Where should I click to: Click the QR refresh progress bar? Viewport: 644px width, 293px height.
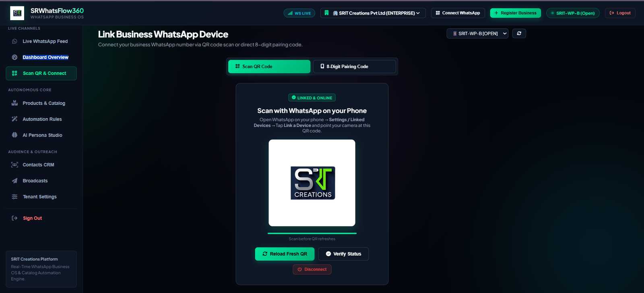point(312,233)
